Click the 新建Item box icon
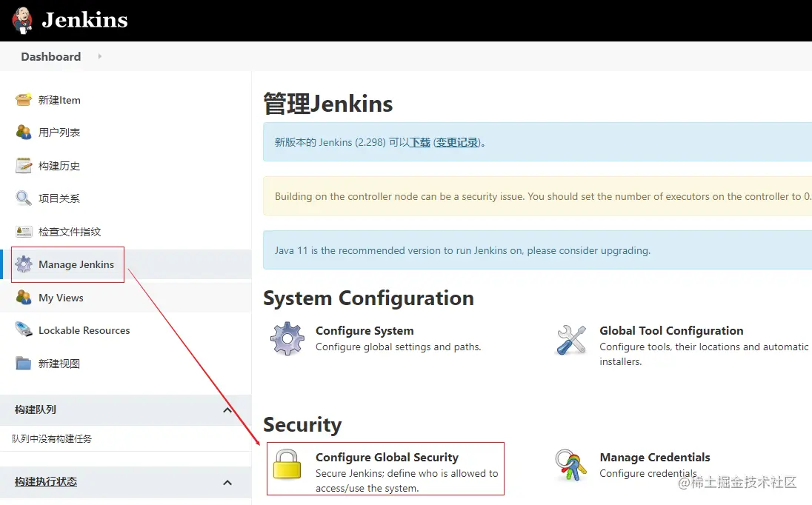The height and width of the screenshot is (505, 812). coord(23,99)
